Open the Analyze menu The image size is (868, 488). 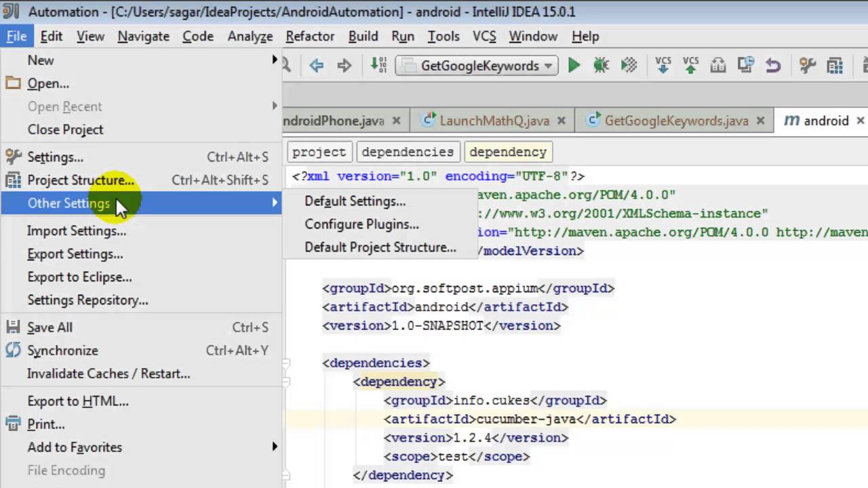(x=250, y=37)
